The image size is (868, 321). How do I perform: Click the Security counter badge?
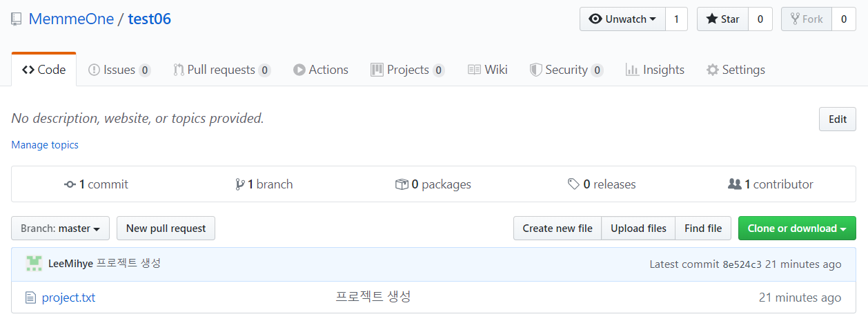pos(597,70)
